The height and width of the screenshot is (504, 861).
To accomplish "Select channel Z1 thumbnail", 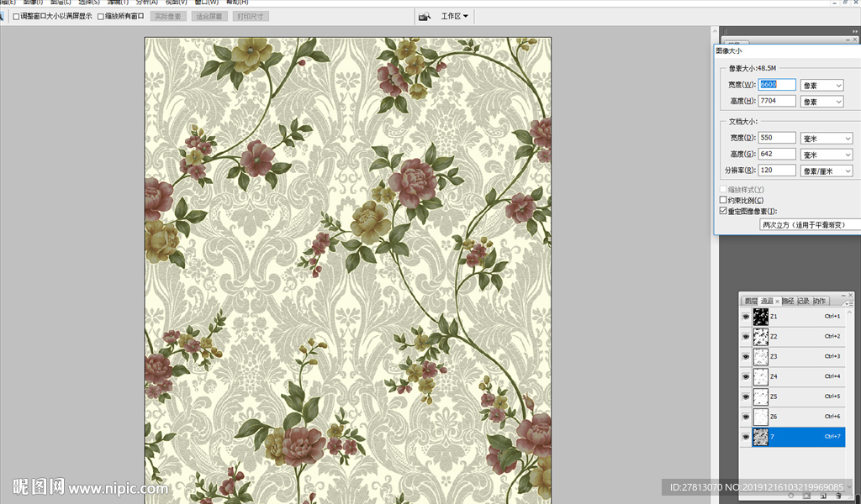I will (x=760, y=317).
